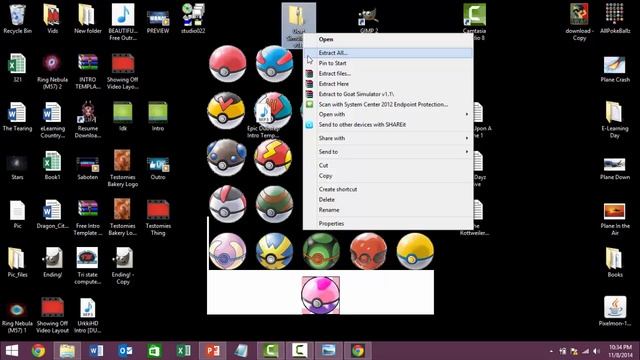Select the E-Learning Day folder icon

point(615,120)
